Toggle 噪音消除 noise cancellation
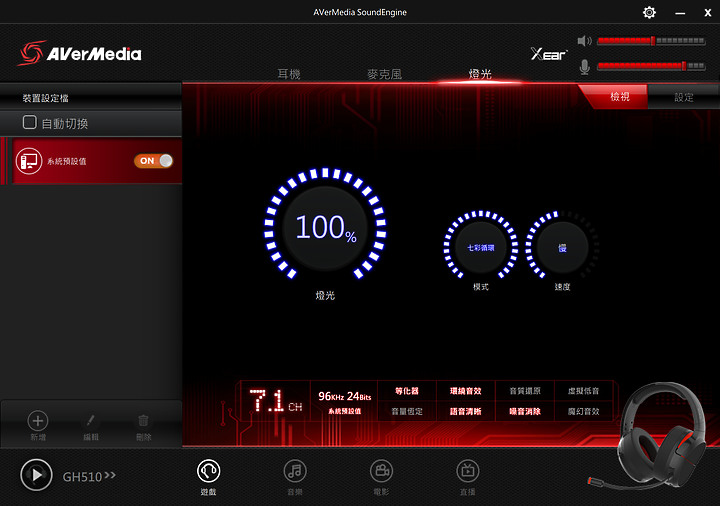 [525, 411]
